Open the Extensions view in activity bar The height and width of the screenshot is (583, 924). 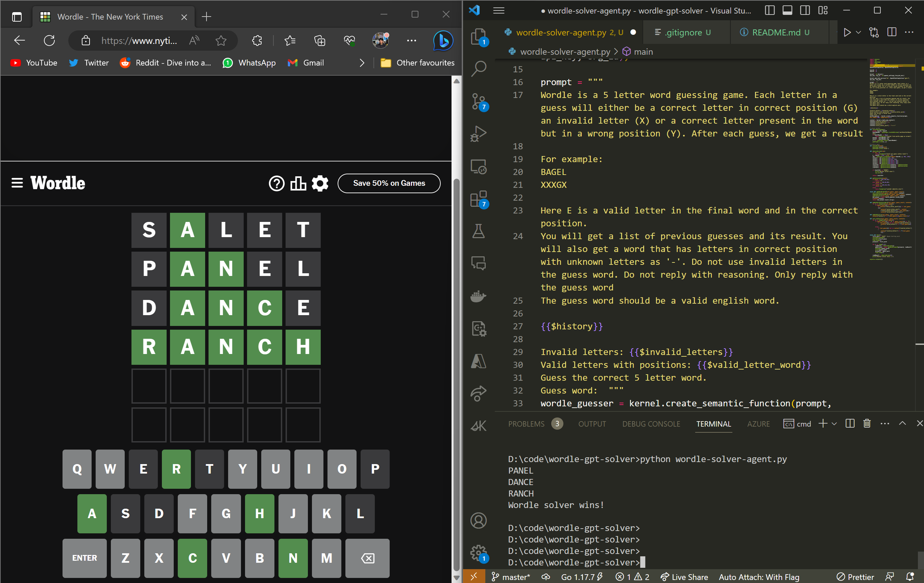(x=479, y=199)
